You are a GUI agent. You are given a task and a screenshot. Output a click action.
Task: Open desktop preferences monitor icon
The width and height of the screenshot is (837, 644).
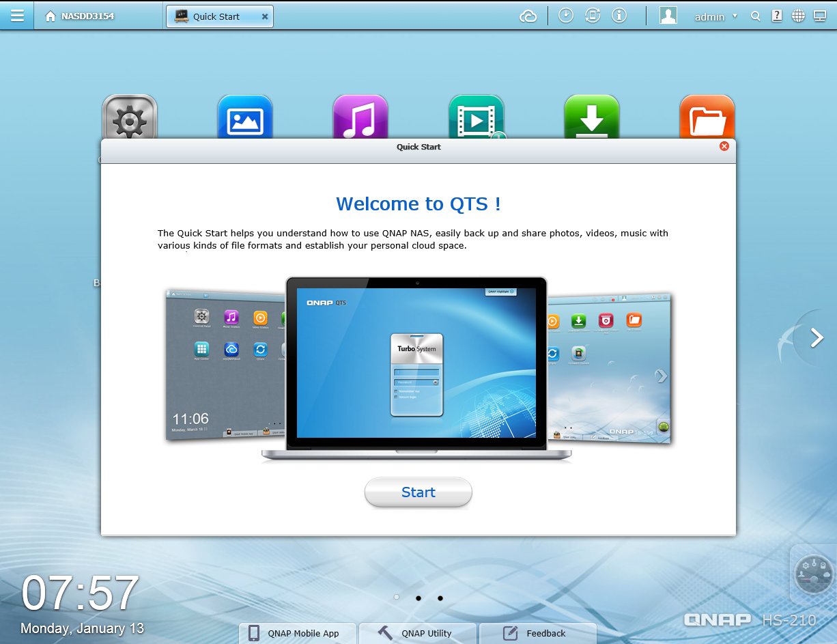pyautogui.click(x=820, y=16)
